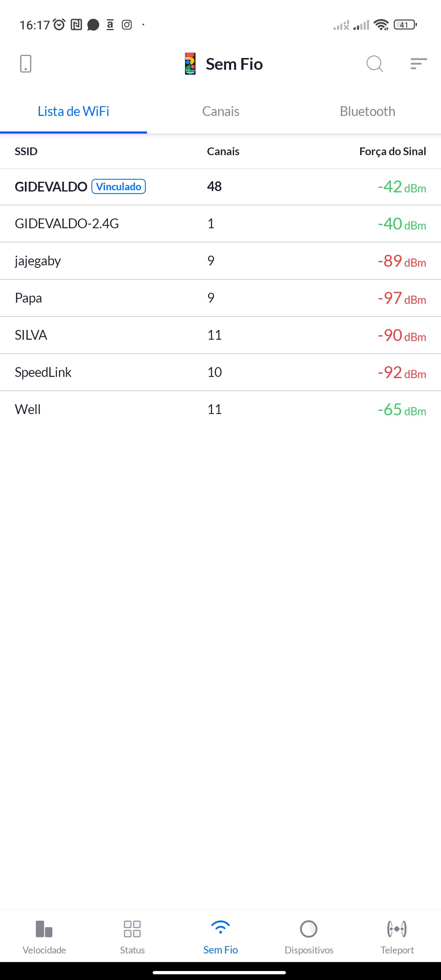Open the Well network entry
Screen dimensions: 441x980
coord(220,410)
